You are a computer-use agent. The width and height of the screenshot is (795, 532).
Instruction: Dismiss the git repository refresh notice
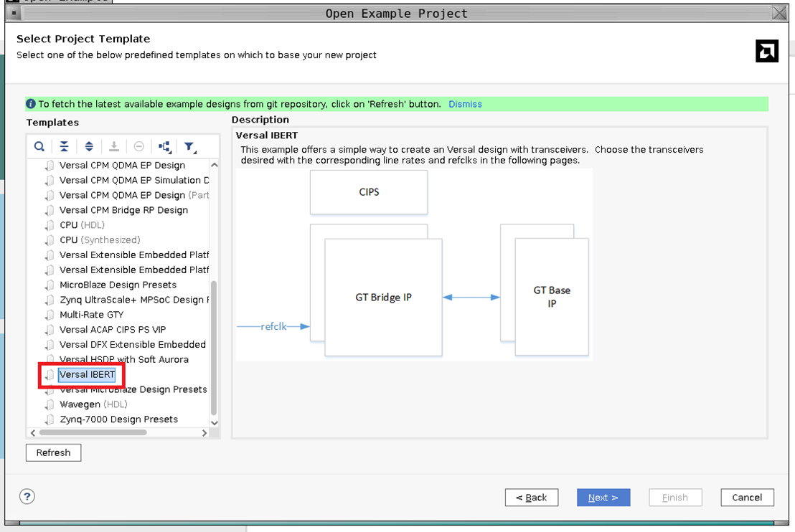(465, 104)
